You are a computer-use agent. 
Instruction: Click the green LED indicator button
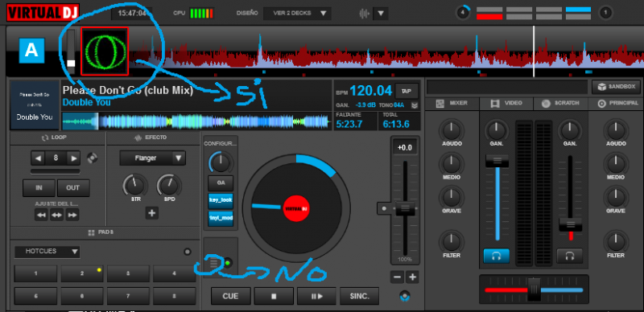(227, 263)
